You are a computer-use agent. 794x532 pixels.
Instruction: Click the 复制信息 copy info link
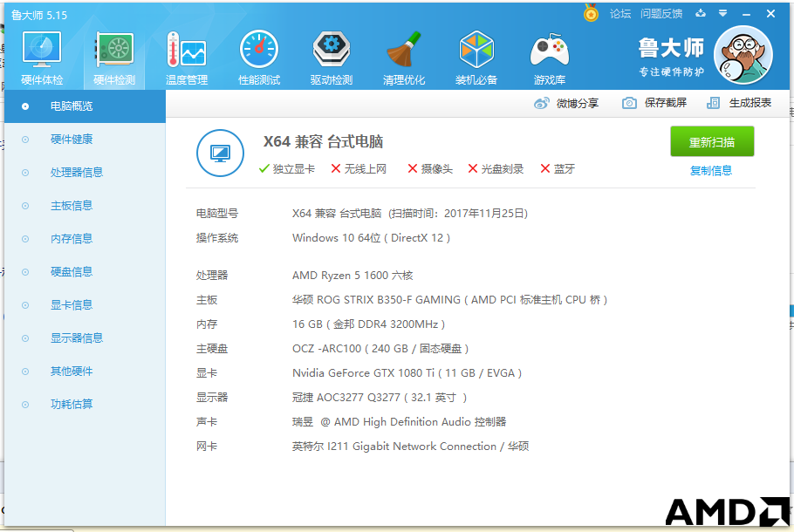click(x=711, y=171)
